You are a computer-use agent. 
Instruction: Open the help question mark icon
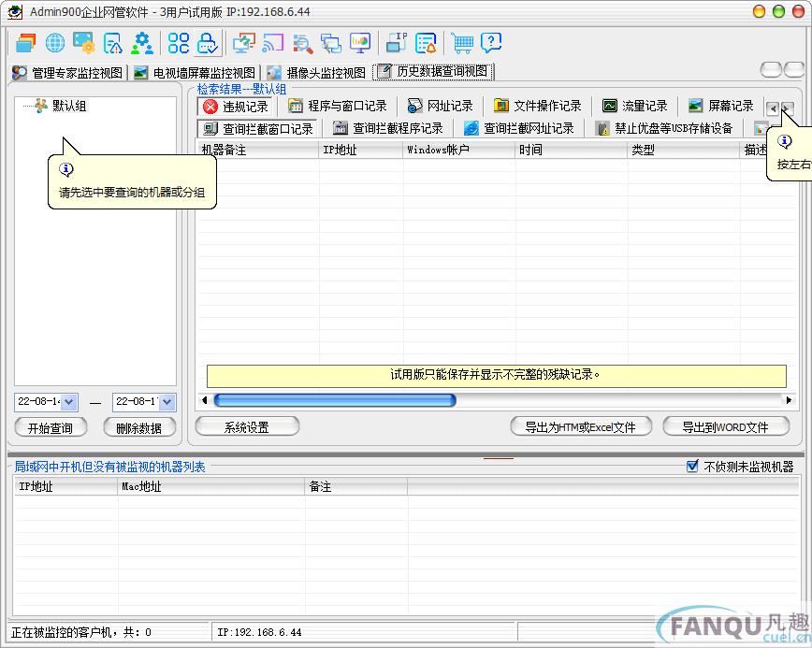point(491,43)
